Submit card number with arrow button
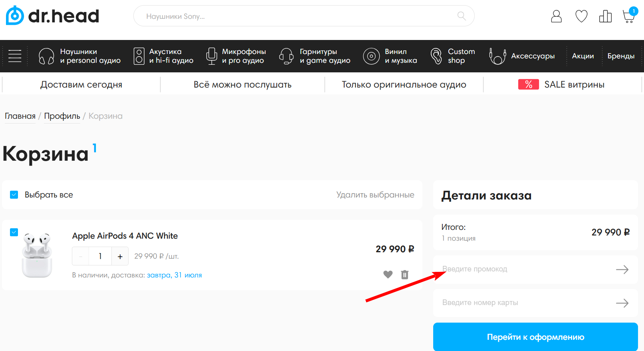The height and width of the screenshot is (351, 644). (622, 303)
